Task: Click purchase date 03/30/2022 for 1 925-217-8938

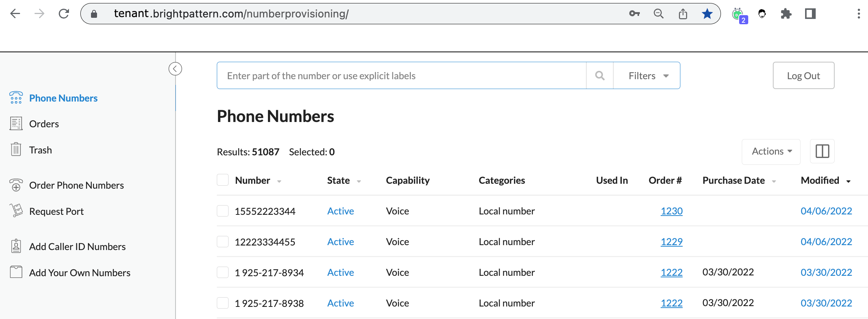Action: point(728,303)
